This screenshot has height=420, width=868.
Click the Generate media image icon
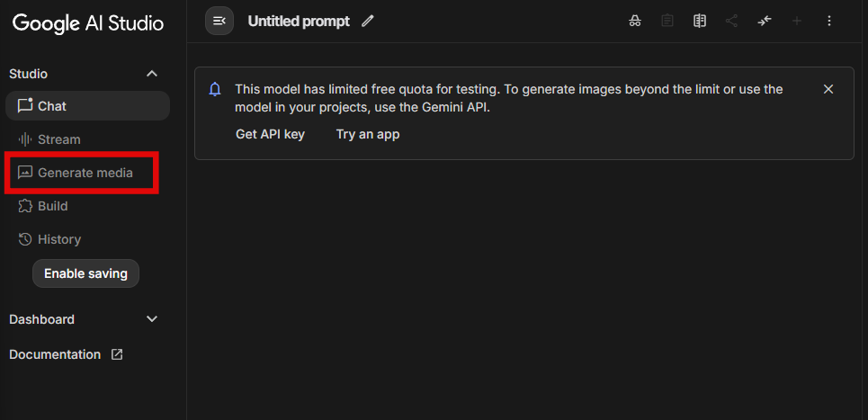point(25,172)
